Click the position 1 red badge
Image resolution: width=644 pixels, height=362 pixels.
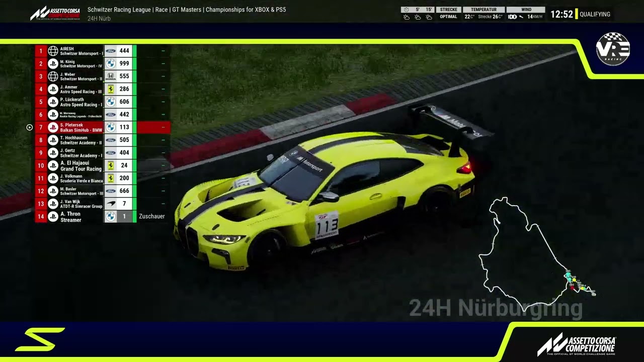pos(41,51)
